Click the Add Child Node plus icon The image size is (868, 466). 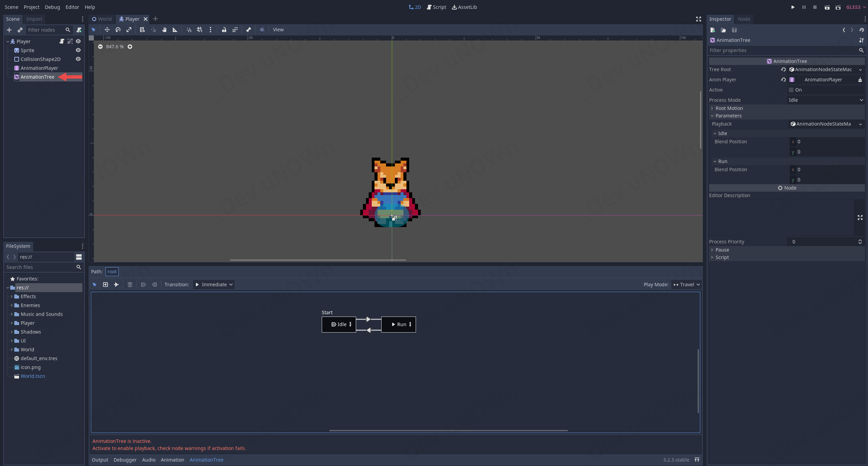pyautogui.click(x=9, y=30)
